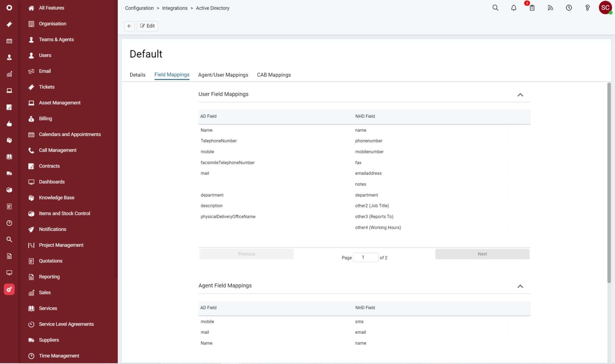
Task: Open the Users menu item
Action: [x=45, y=55]
